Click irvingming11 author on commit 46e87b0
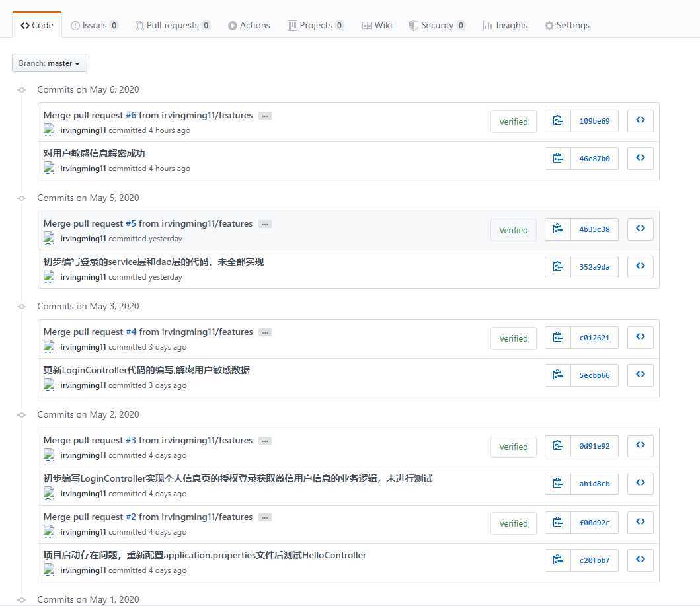Screen dimensions: 700x606 tap(83, 169)
